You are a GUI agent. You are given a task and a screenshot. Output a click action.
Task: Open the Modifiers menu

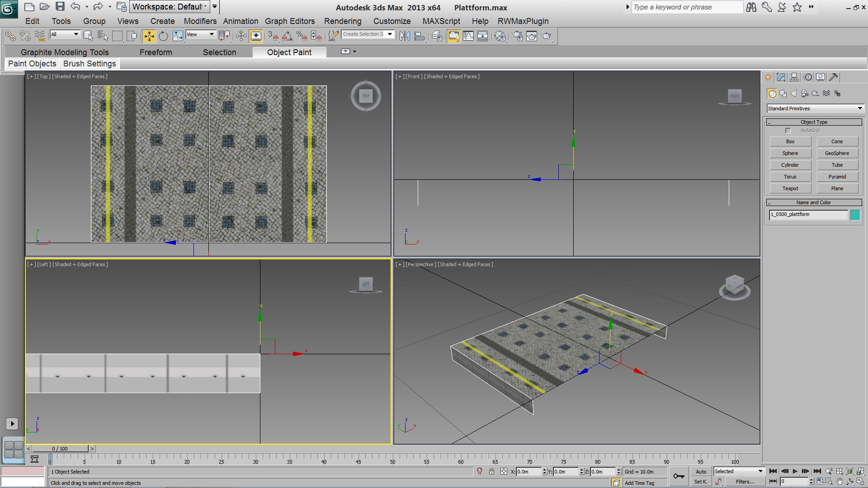200,21
